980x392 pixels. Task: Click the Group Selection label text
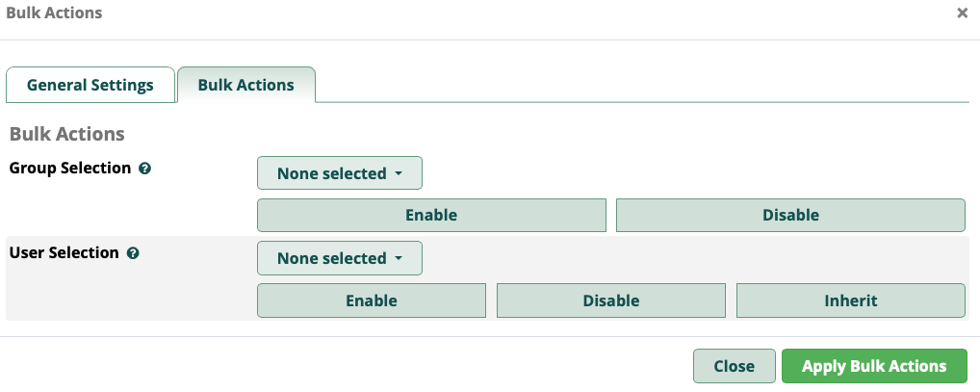click(70, 168)
